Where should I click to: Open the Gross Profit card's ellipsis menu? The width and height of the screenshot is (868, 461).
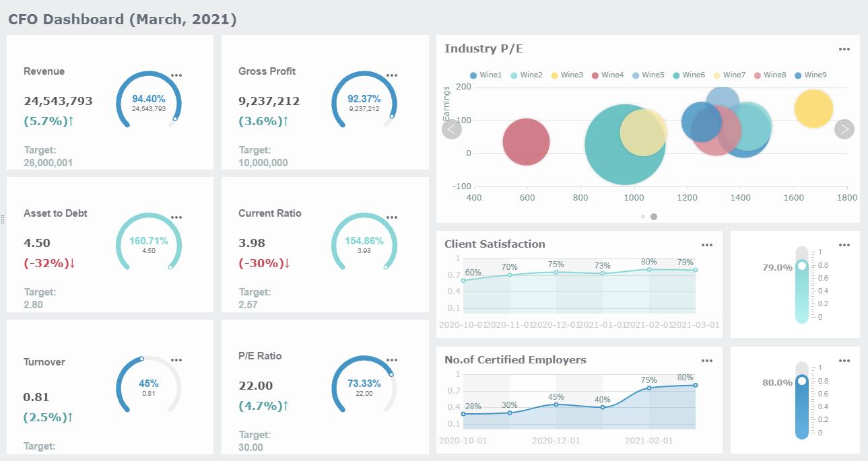point(392,75)
